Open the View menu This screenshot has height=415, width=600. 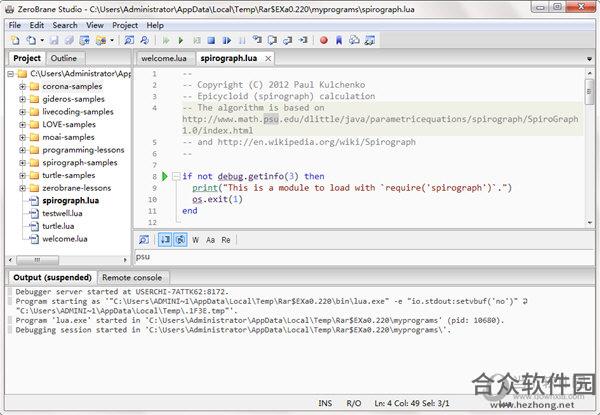95,25
